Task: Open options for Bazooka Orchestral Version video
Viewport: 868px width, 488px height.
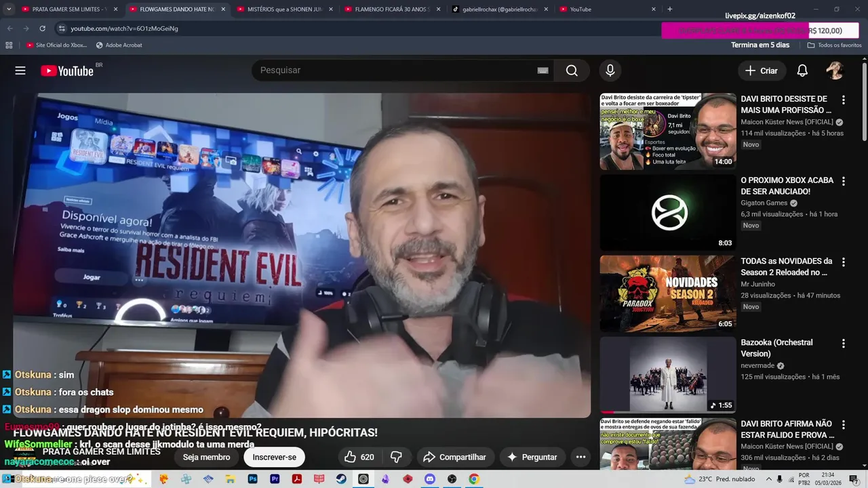Action: click(844, 343)
